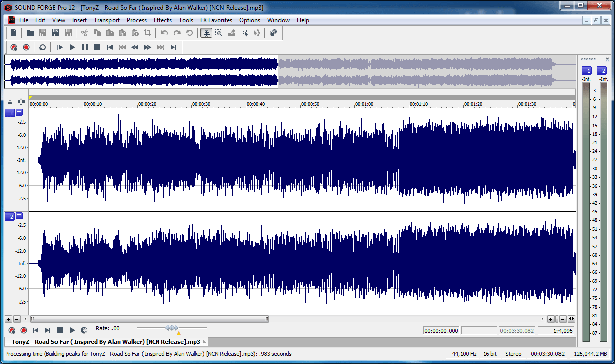This screenshot has width=615, height=364.
Task: Click the horizontal scrollbar under the waveform
Action: pyautogui.click(x=149, y=319)
